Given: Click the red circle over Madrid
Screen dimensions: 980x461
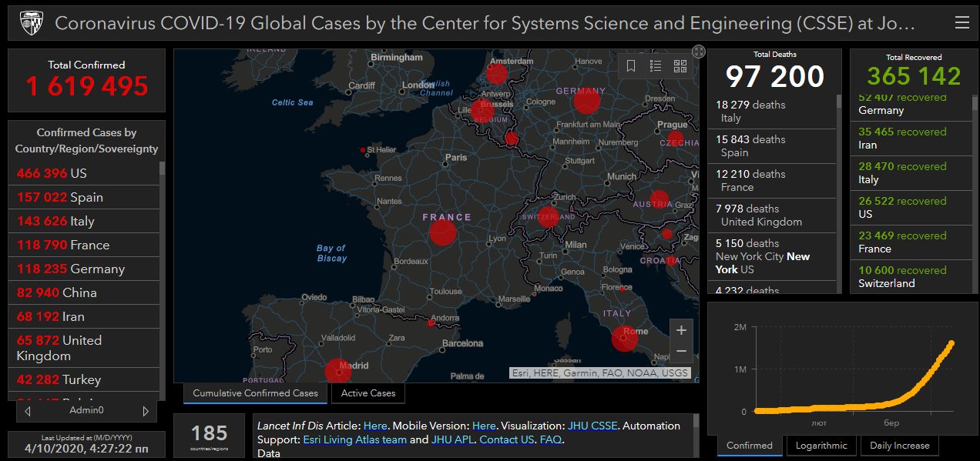Looking at the screenshot, I should (x=338, y=372).
